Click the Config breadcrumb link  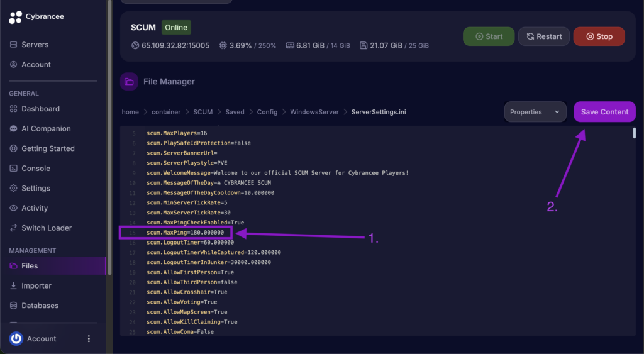[x=267, y=112]
